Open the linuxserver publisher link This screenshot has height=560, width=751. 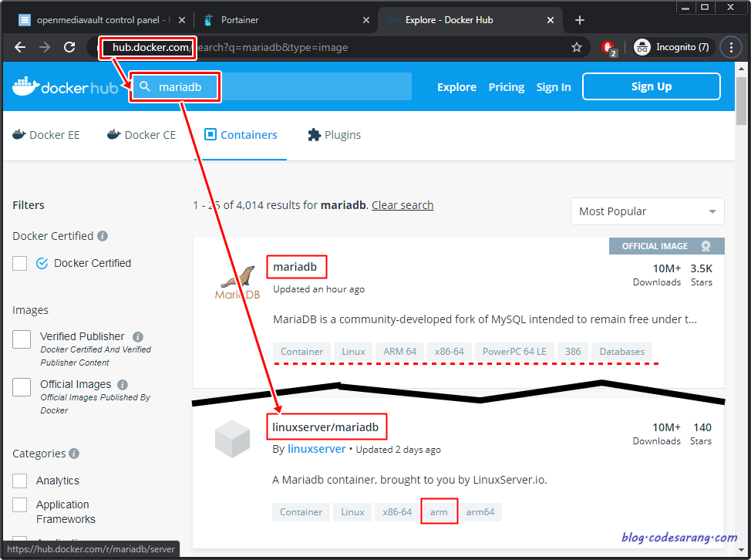(317, 450)
